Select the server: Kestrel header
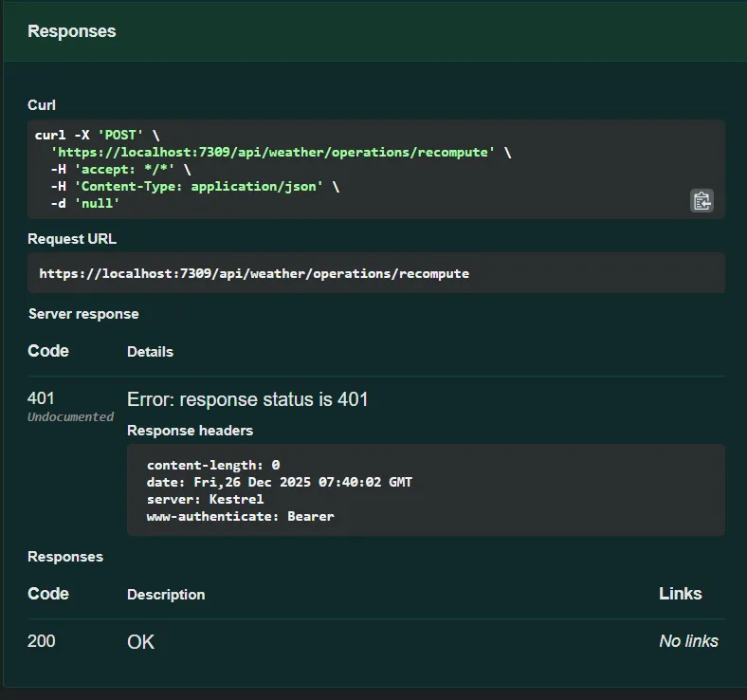The image size is (747, 700). coord(205,499)
